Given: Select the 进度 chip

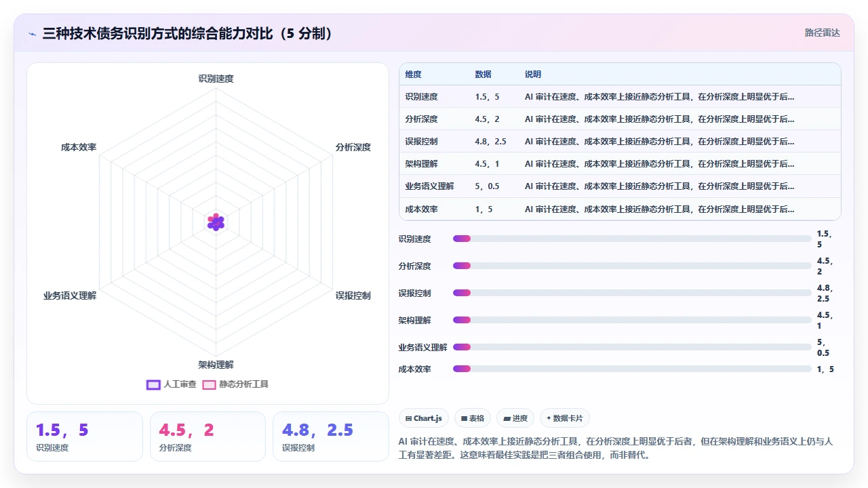Looking at the screenshot, I should click(515, 418).
